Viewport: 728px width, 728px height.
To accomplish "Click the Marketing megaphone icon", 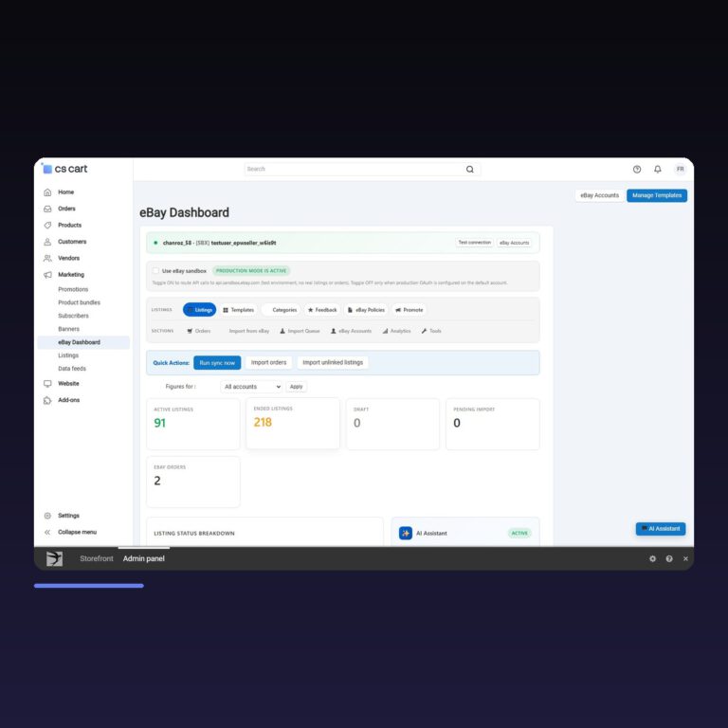I will pyautogui.click(x=47, y=275).
